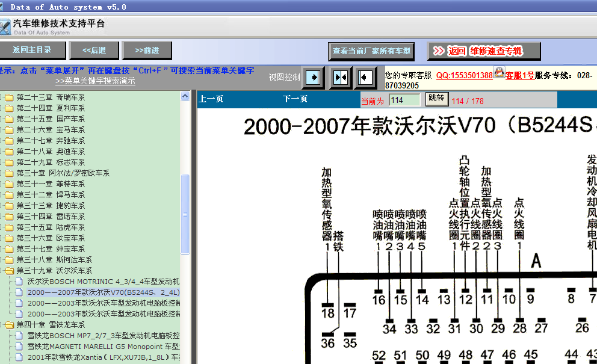Open 雪铁龙MAGNETI MARELLI G5 Monopoint document
The image size is (597, 364).
104,347
